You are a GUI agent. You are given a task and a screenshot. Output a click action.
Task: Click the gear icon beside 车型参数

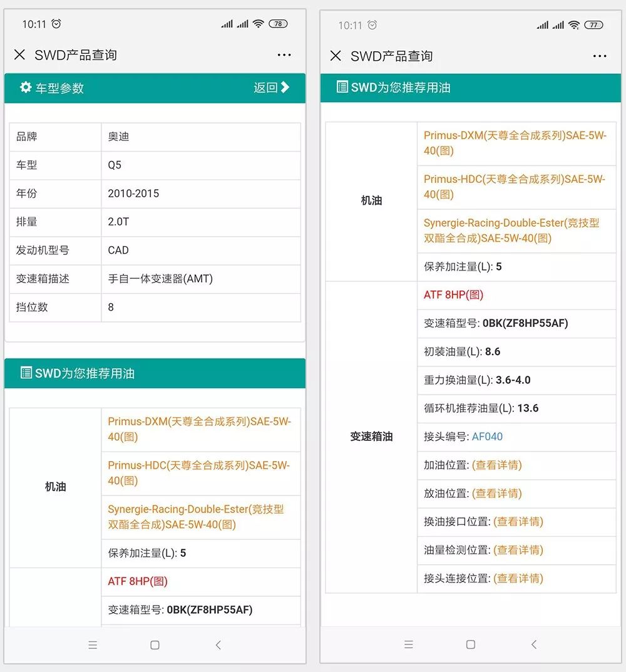[x=26, y=88]
